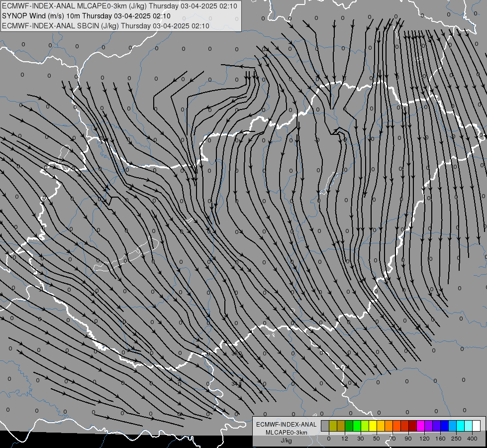Click the legend label 400
The image size is (487, 448).
pos(472,439)
